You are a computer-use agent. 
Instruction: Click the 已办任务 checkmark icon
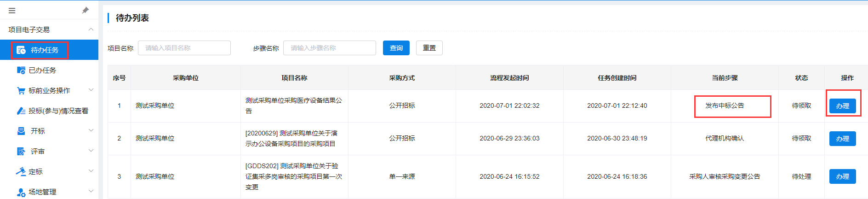21,70
